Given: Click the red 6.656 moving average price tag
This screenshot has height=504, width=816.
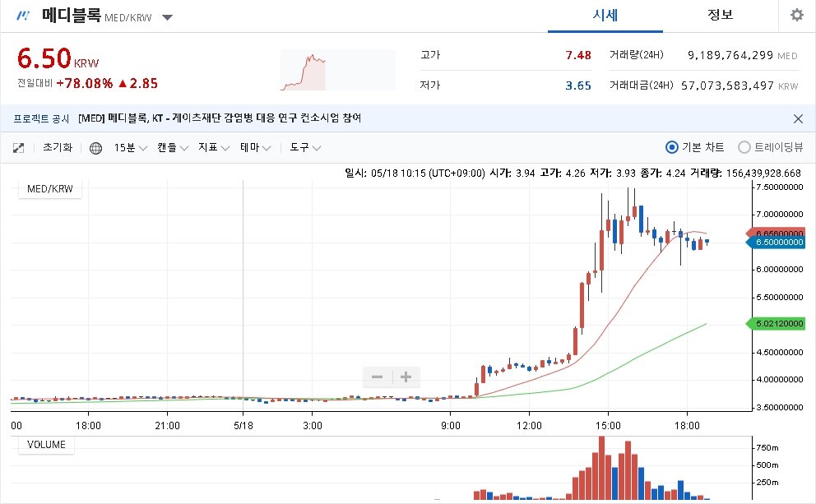Looking at the screenshot, I should click(776, 234).
